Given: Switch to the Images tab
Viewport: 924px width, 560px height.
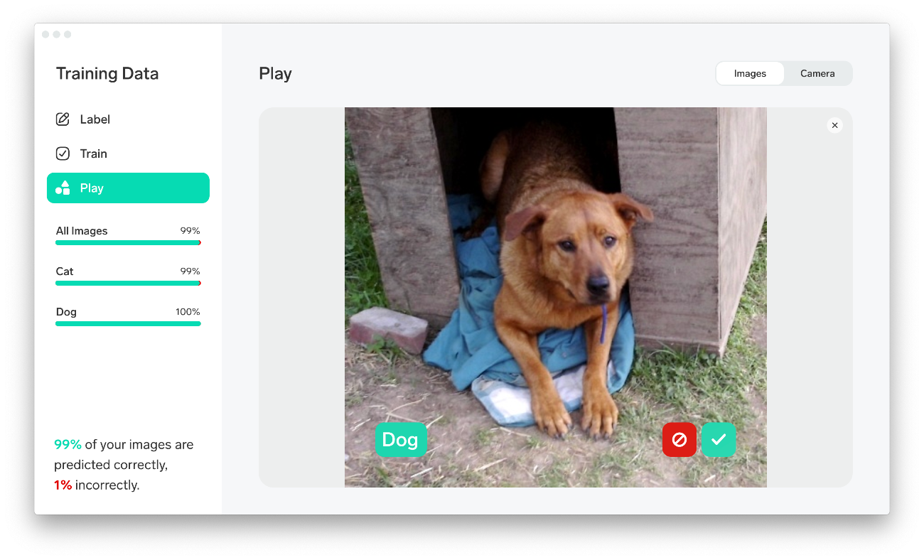Looking at the screenshot, I should (750, 73).
